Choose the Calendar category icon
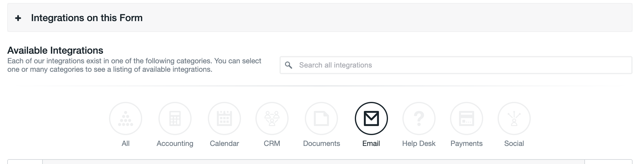Viewport: 644px width, 164px height. pos(224,118)
